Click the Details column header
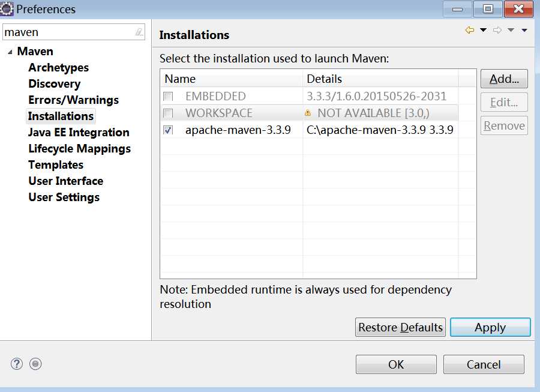 click(380, 79)
